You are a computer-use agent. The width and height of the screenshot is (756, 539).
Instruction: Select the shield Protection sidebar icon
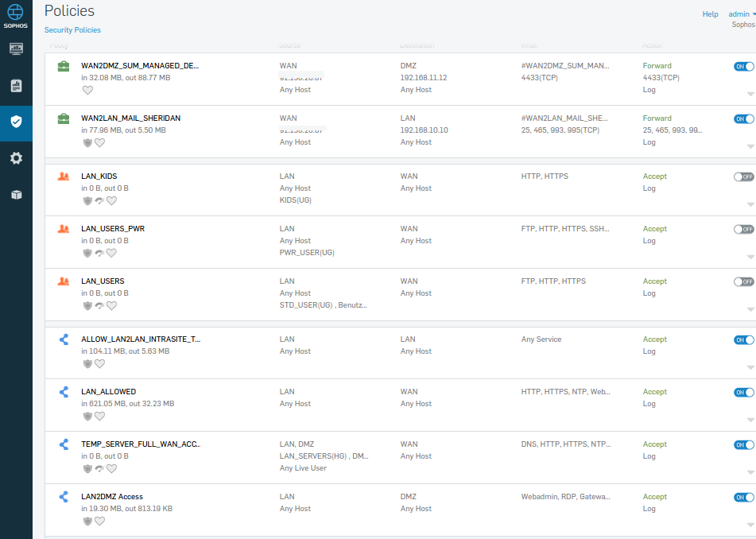point(16,122)
